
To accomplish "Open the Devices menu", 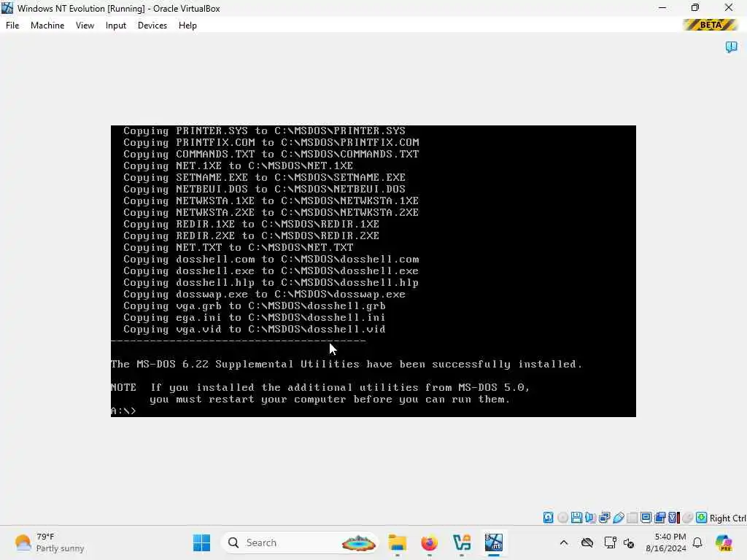I will pyautogui.click(x=152, y=26).
